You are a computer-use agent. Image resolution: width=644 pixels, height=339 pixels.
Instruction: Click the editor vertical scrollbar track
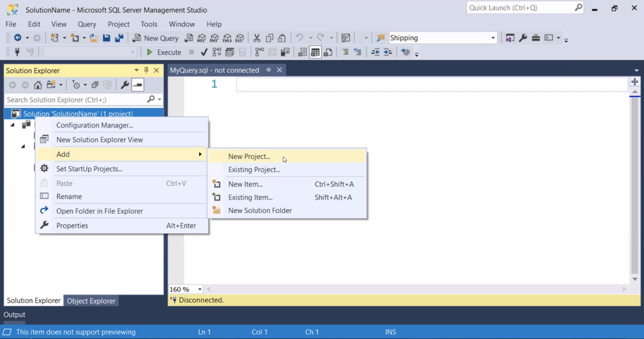pyautogui.click(x=635, y=185)
